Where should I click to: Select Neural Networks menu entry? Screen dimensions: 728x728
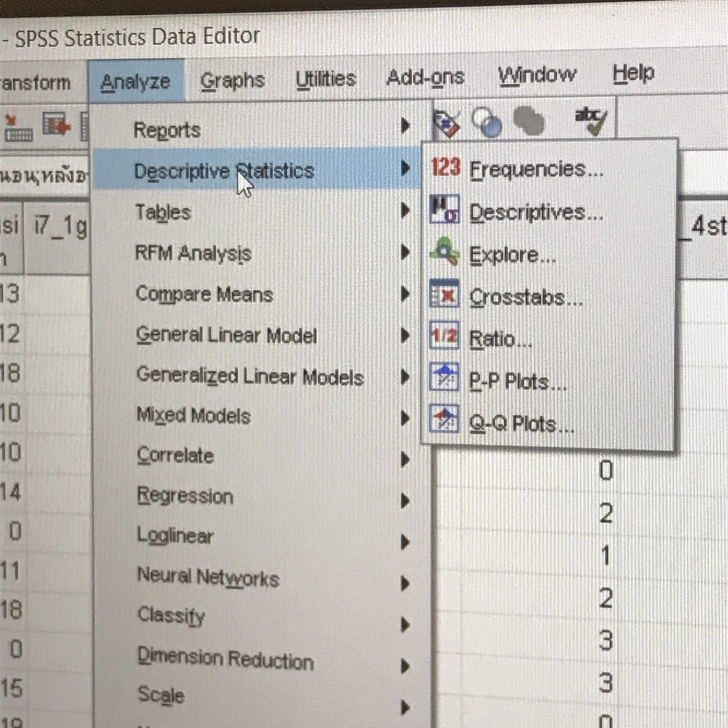click(x=208, y=576)
